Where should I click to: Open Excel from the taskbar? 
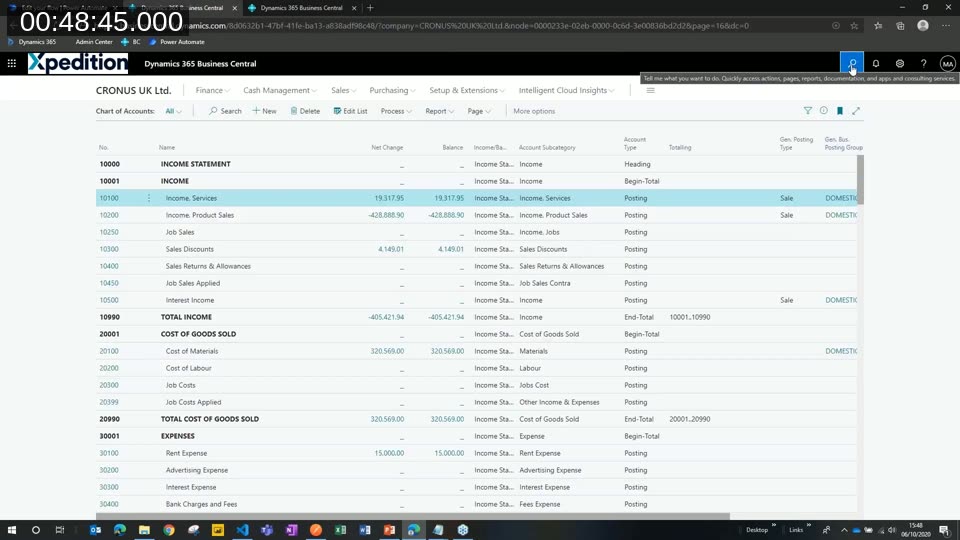coord(340,530)
